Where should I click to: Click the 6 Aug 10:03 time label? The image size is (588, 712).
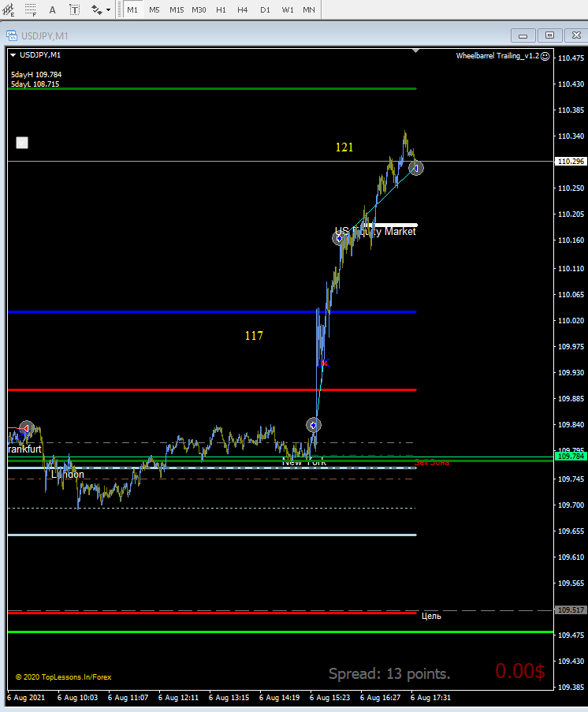point(78,698)
